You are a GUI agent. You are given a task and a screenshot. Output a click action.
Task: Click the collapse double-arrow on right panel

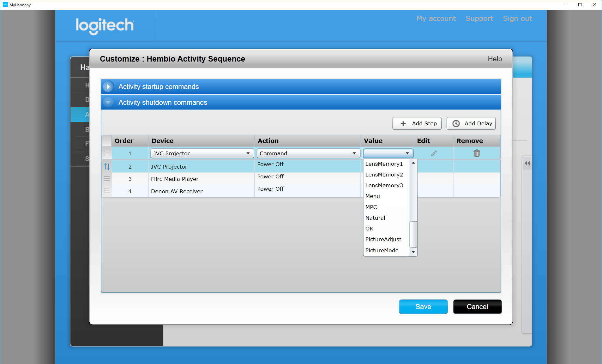[527, 163]
